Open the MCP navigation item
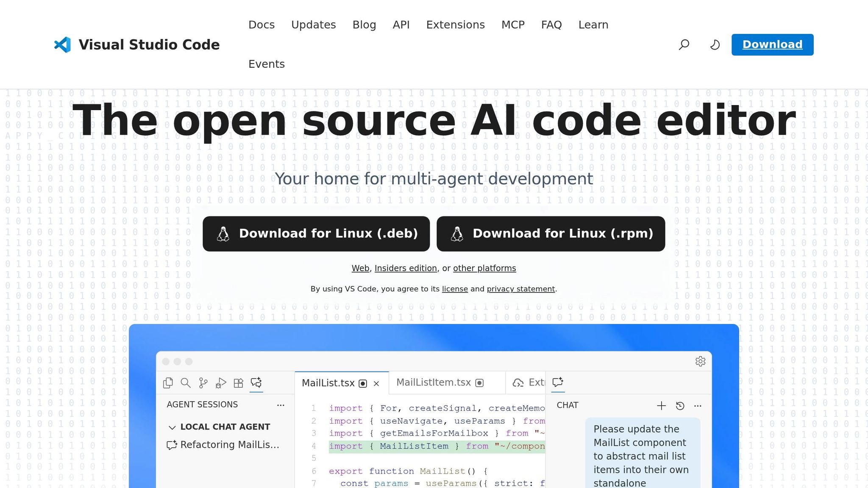Image resolution: width=868 pixels, height=488 pixels. coord(513,25)
